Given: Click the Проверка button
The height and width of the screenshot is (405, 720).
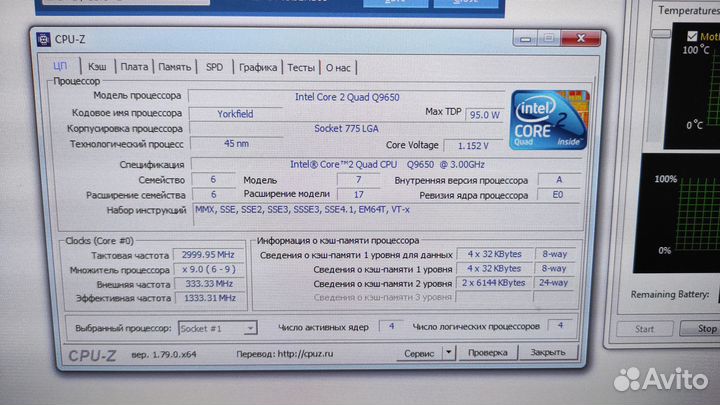Looking at the screenshot, I should 488,352.
